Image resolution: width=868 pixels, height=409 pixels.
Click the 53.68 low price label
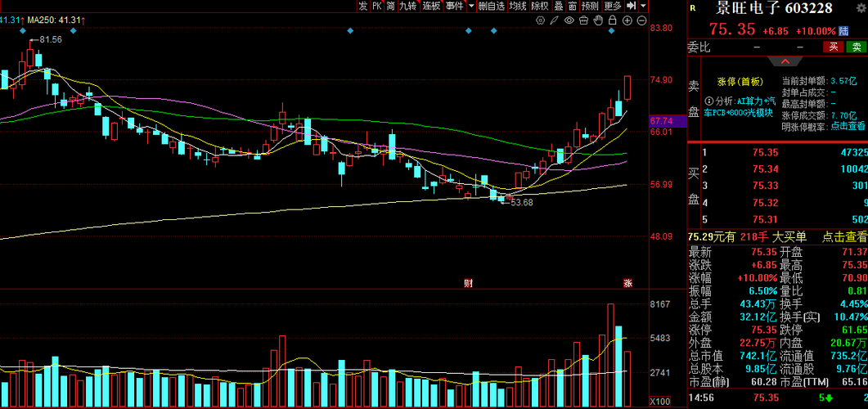521,203
